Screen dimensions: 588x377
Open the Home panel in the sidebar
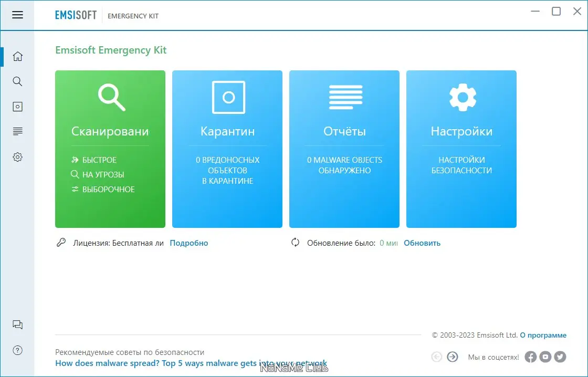click(x=17, y=56)
